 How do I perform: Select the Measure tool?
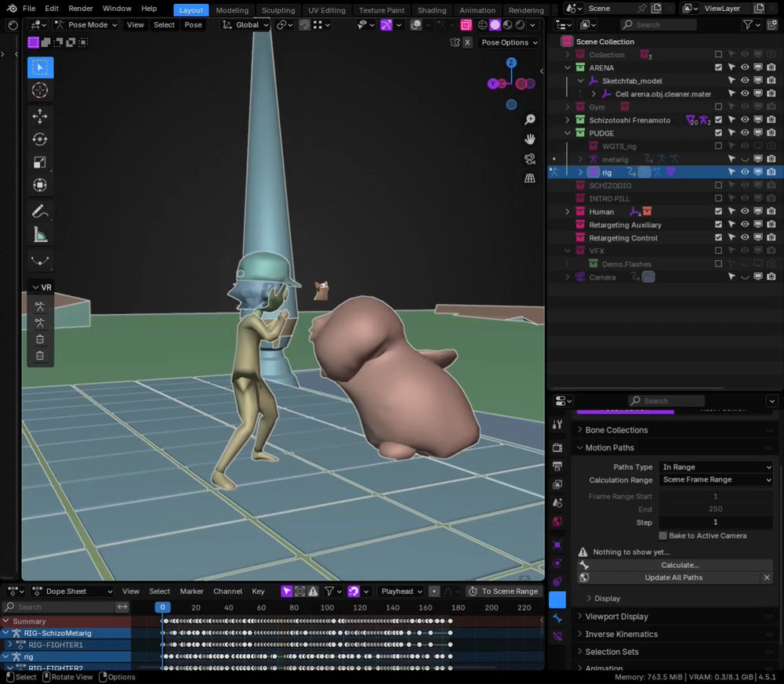40,234
